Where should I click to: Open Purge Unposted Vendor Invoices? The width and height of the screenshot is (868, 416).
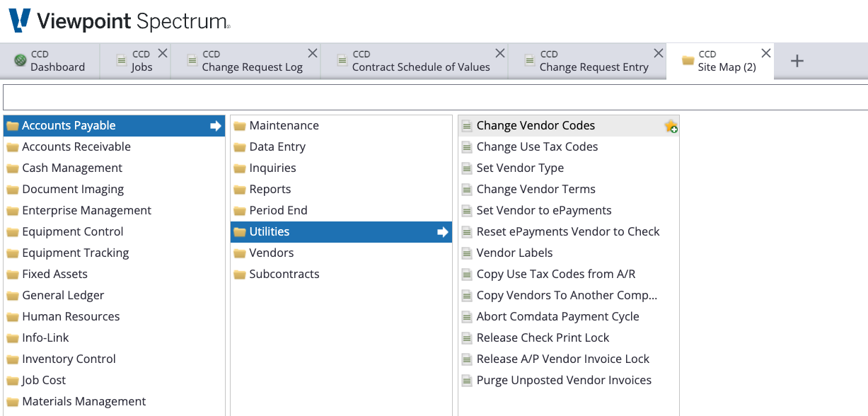569,381
